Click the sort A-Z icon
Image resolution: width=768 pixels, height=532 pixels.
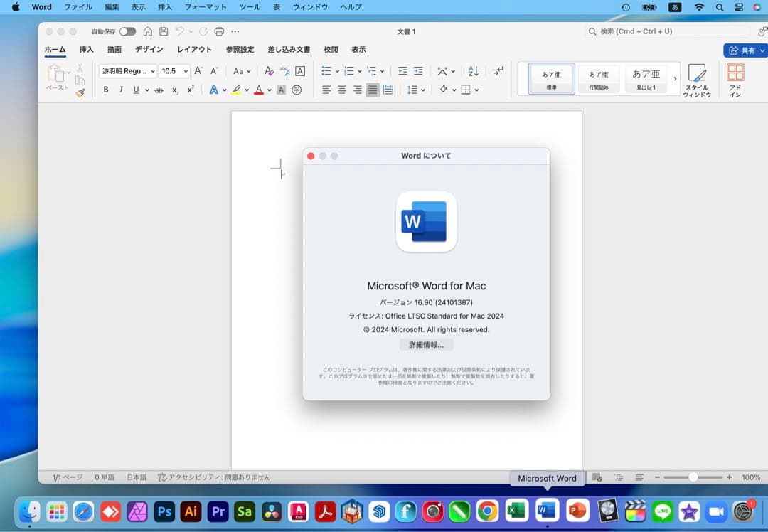click(474, 71)
